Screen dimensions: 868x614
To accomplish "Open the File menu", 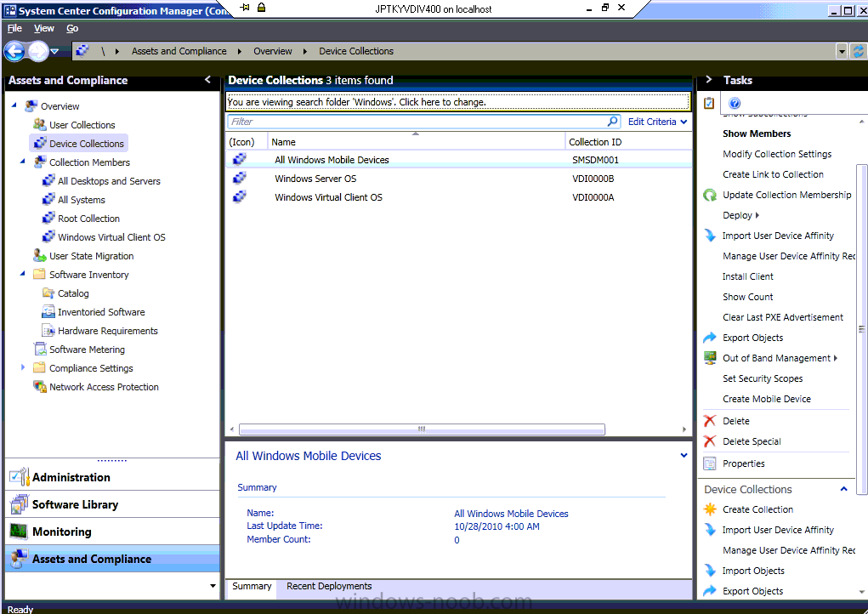I will (x=14, y=28).
